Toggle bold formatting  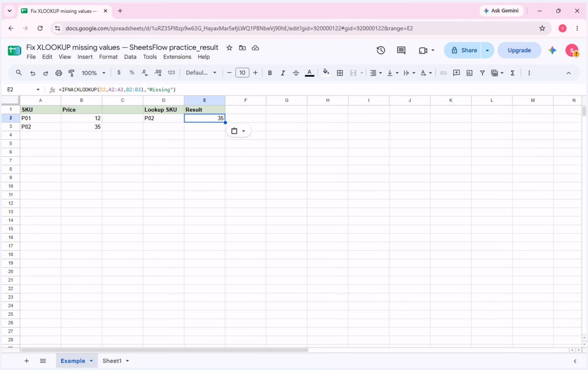[x=270, y=73]
